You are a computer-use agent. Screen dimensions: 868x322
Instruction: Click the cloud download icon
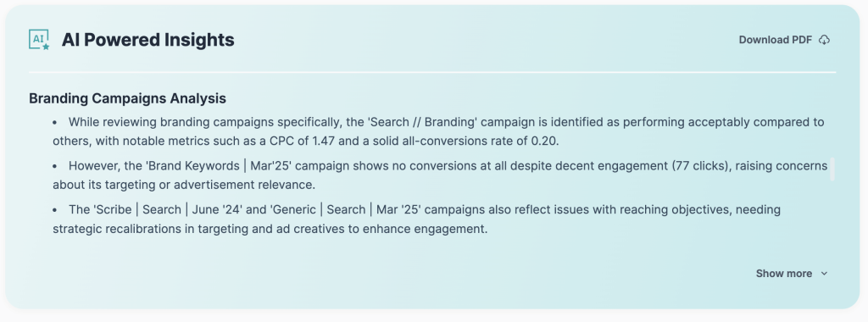point(824,40)
